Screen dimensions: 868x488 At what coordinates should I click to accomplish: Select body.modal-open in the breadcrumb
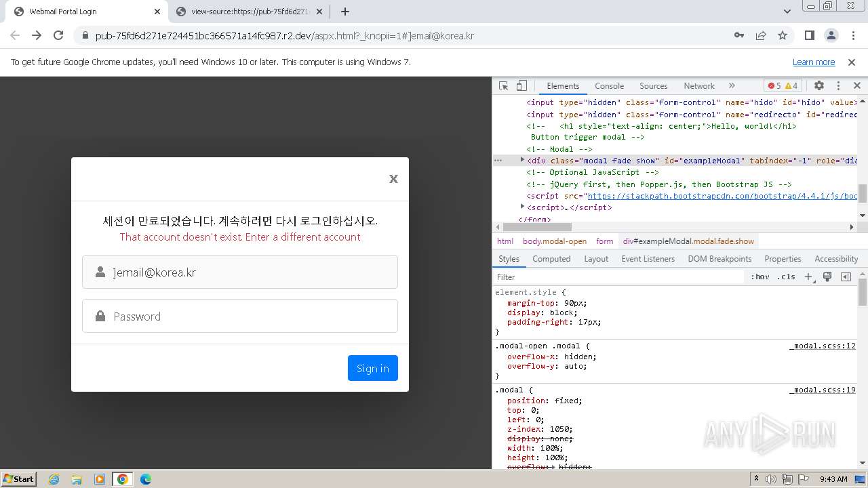click(x=554, y=241)
